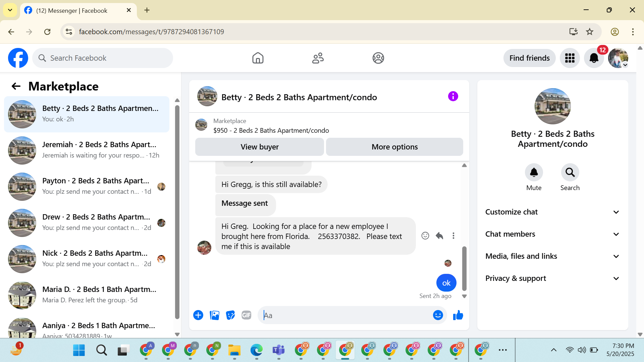The width and height of the screenshot is (644, 362).
Task: Click the purple conversation info icon
Action: click(x=453, y=97)
